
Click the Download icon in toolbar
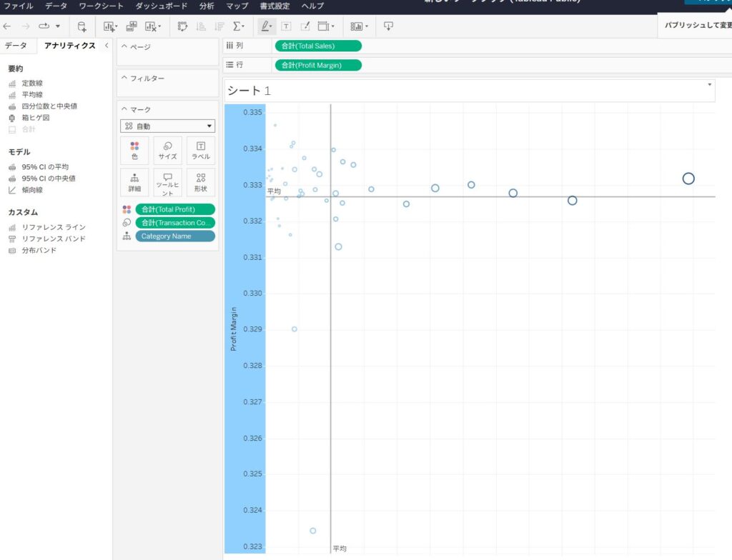[x=388, y=26]
